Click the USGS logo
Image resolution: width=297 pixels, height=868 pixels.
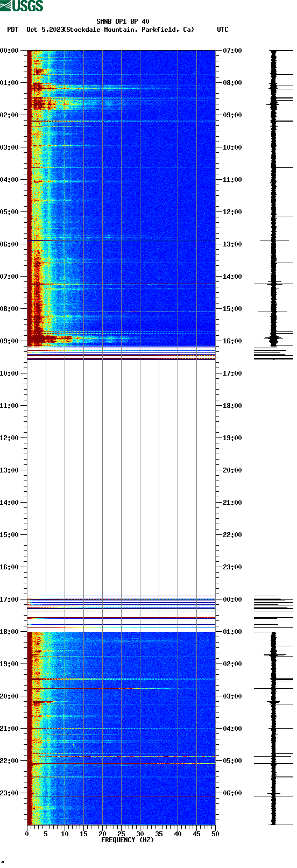[22, 6]
